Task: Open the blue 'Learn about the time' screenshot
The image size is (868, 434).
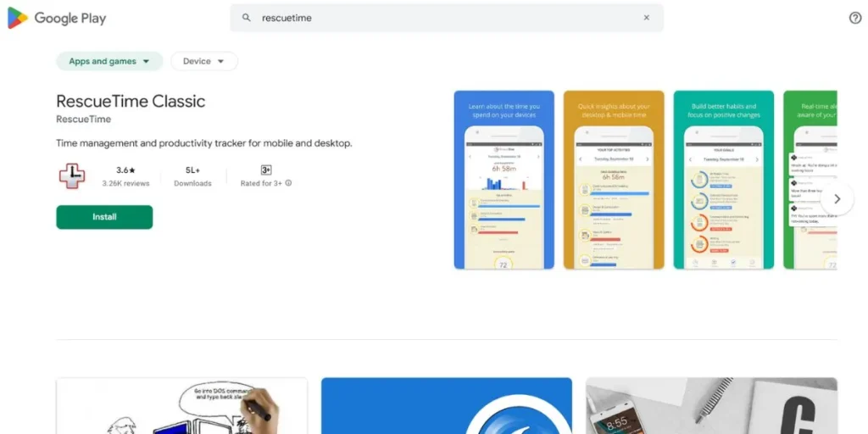Action: (504, 180)
